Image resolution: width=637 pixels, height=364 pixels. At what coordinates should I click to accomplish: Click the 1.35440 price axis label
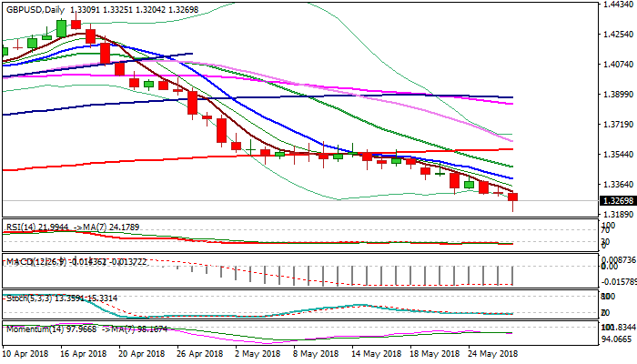[618, 154]
